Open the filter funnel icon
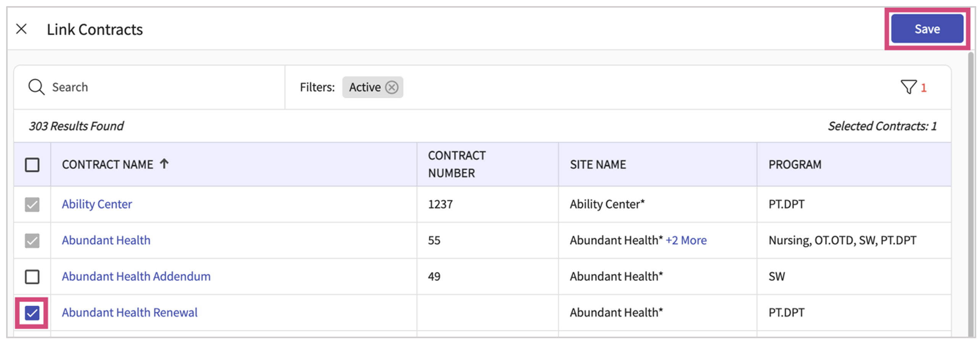 908,87
